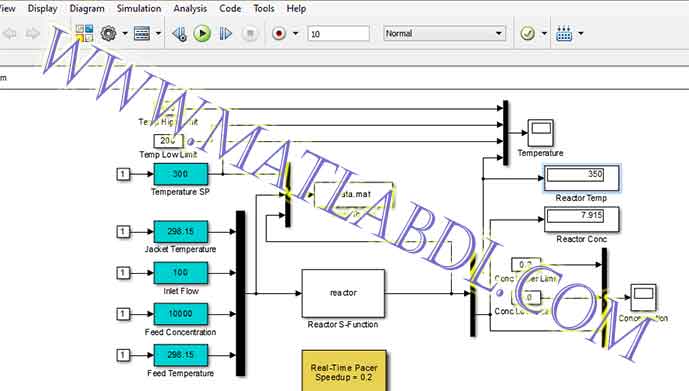
Task: Open Model Configuration Parameters gear icon
Action: pyautogui.click(x=108, y=33)
